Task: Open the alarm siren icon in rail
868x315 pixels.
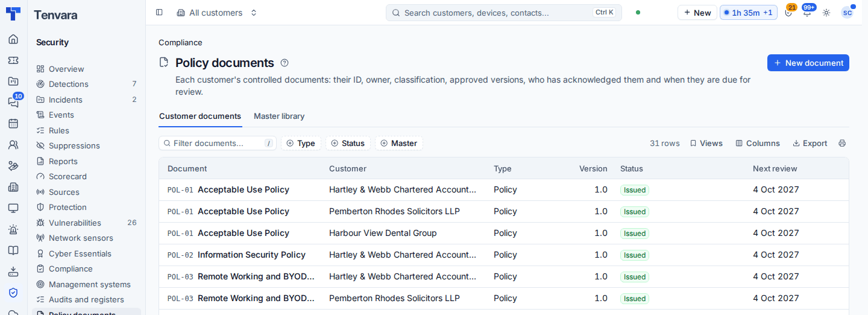Action: pyautogui.click(x=13, y=229)
